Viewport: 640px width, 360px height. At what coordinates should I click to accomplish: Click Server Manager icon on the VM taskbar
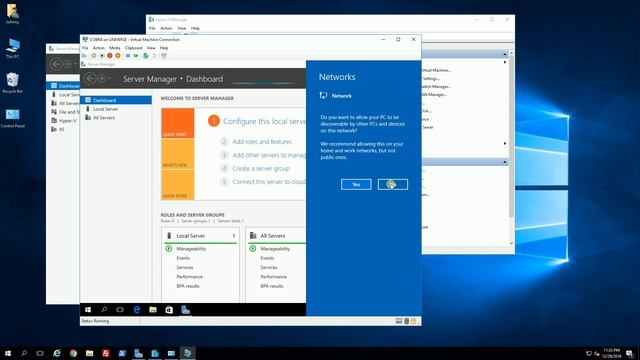(185, 310)
